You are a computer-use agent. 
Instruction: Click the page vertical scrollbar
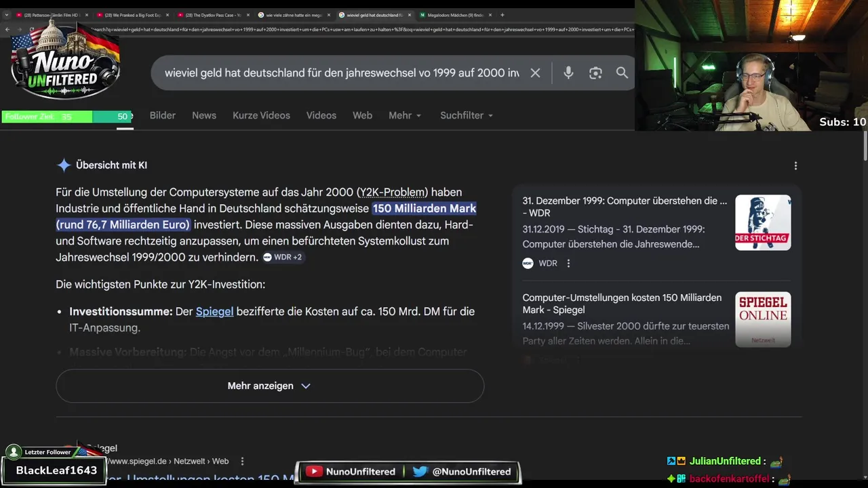(x=865, y=146)
